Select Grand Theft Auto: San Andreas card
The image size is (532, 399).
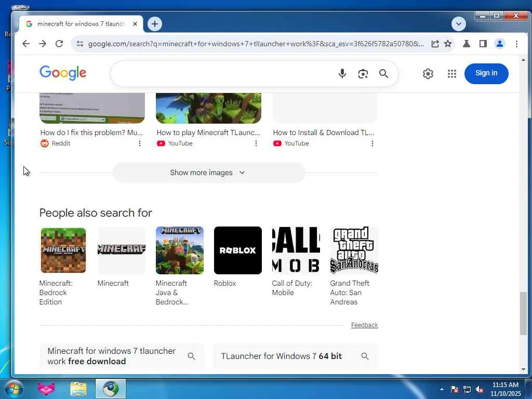(354, 267)
